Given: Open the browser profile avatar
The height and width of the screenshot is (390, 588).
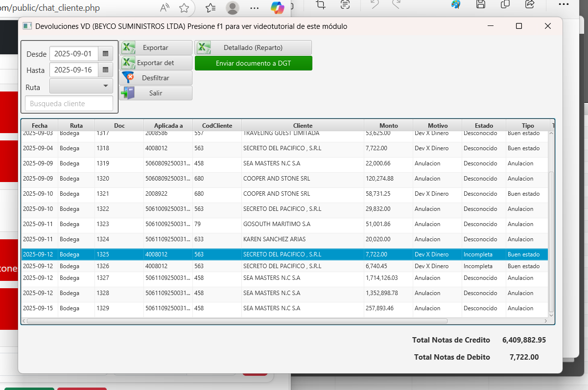Looking at the screenshot, I should 233,8.
